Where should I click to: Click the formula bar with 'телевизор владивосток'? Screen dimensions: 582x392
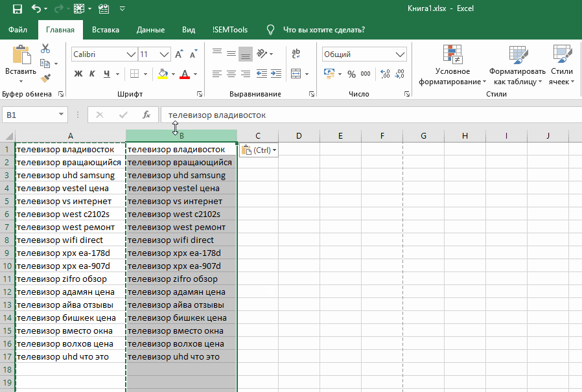coord(371,115)
